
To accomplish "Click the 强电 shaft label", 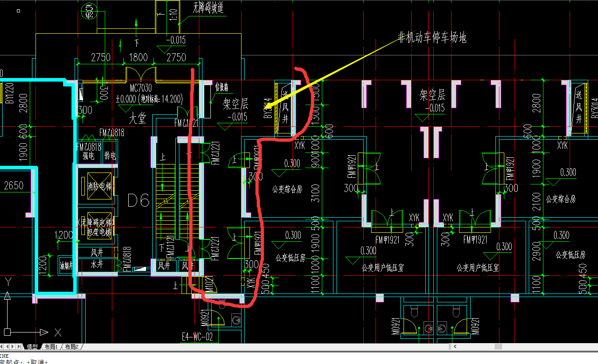I will tap(88, 156).
